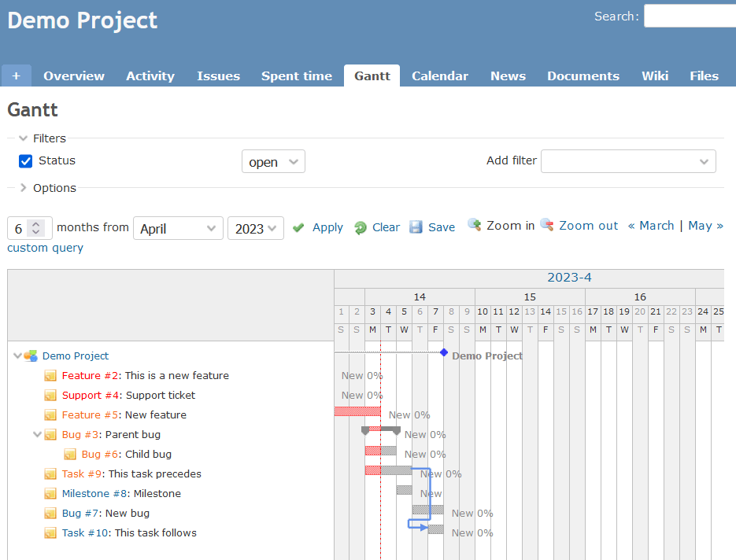
Task: Navigate to May using the link
Action: click(699, 226)
